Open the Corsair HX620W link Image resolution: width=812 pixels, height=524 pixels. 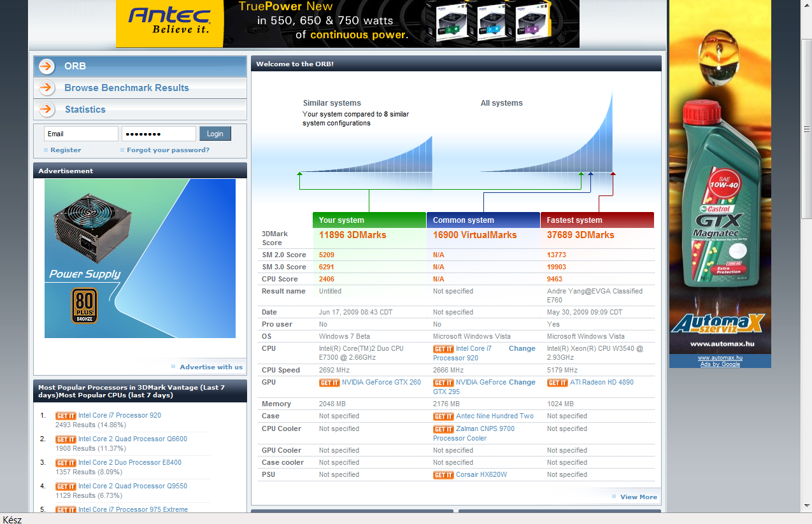[x=481, y=474]
